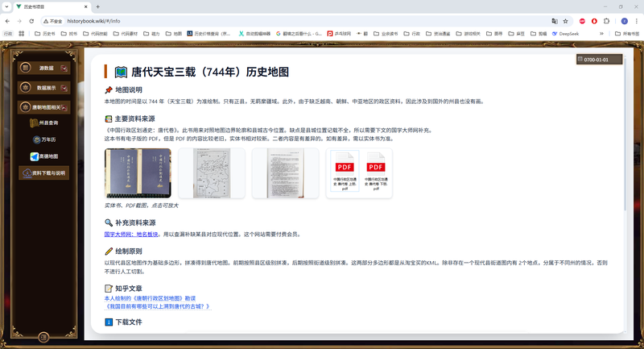Enlarge the map page PDF screenshot
This screenshot has height=349, width=644.
[x=211, y=172]
